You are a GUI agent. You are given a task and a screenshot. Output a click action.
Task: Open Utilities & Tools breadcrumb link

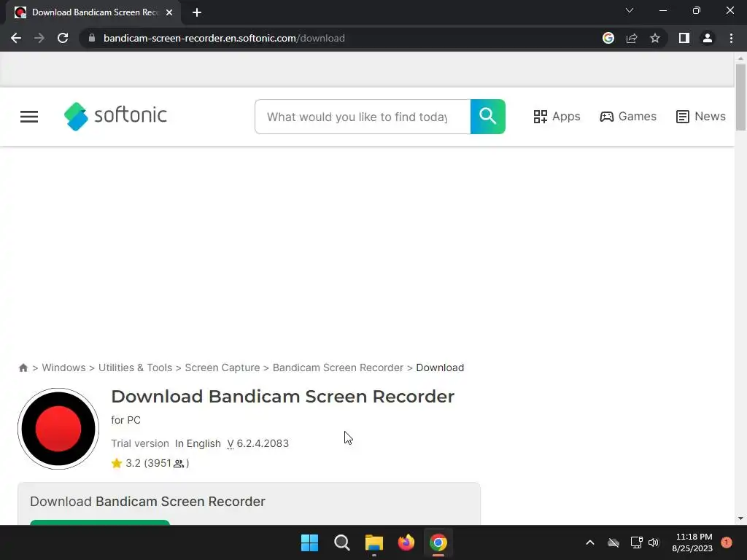tap(135, 367)
